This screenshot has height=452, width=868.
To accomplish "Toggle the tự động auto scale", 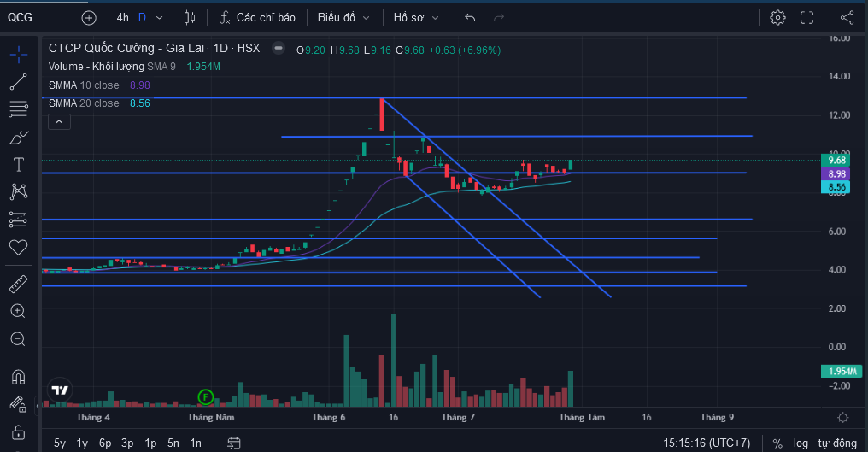I will coord(837,443).
